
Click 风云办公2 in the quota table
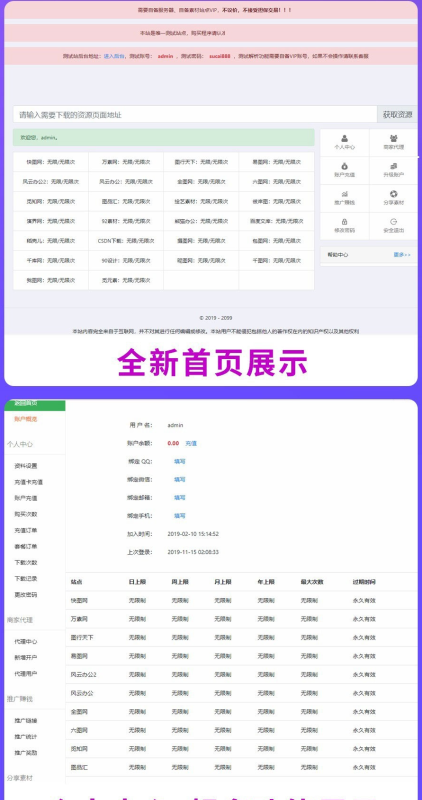[84, 675]
